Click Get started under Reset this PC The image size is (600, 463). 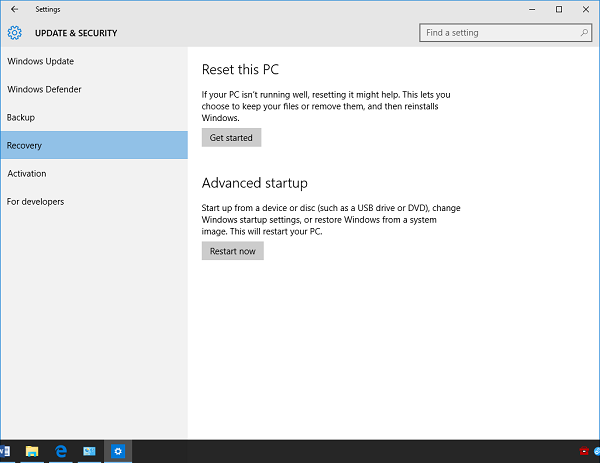tap(232, 138)
